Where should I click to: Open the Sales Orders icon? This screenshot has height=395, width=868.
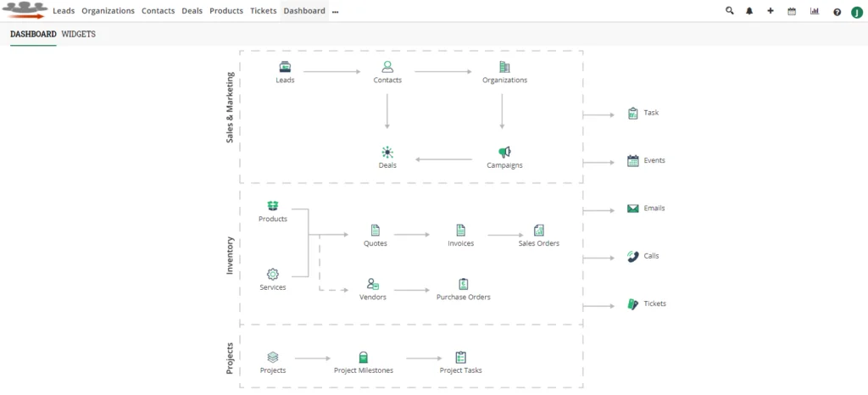[x=538, y=231]
